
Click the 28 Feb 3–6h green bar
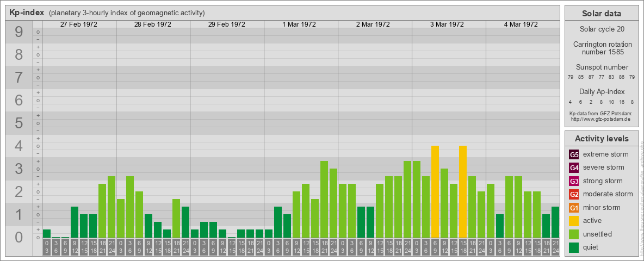130,207
